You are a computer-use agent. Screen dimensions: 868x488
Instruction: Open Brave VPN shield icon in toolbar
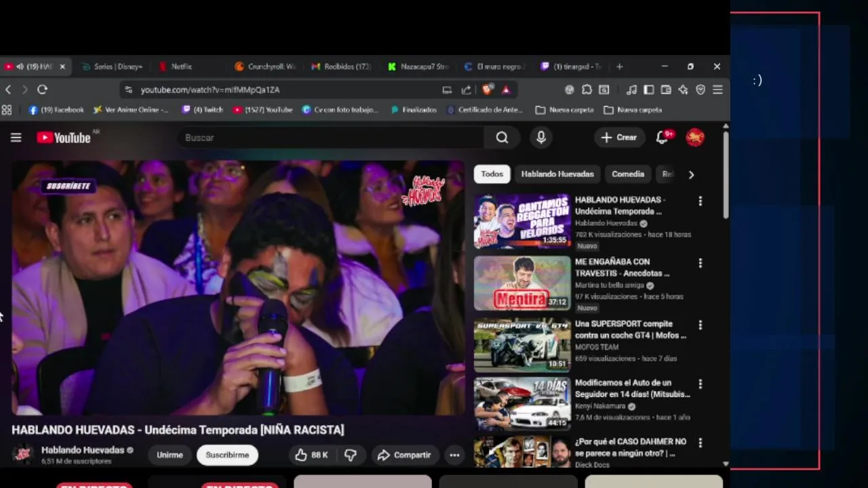click(x=701, y=89)
